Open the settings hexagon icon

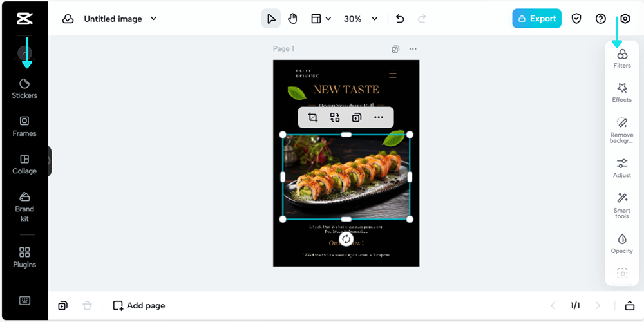[x=625, y=19]
